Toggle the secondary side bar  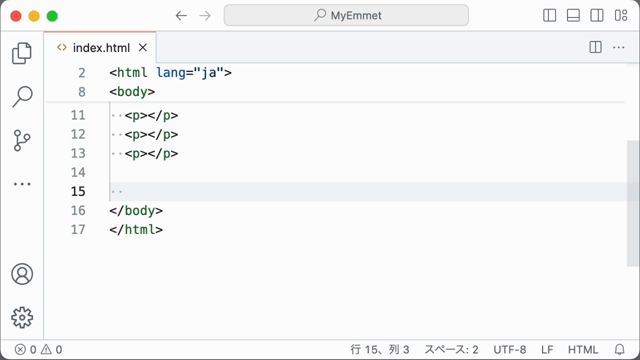pyautogui.click(x=597, y=16)
